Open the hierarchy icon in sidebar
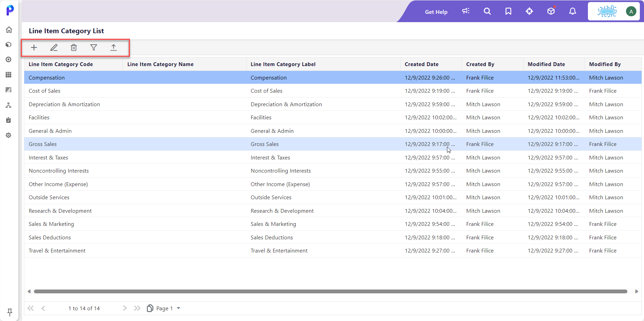 point(9,105)
